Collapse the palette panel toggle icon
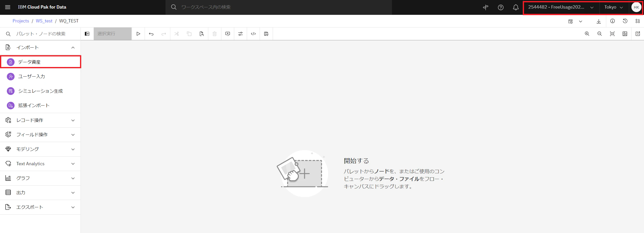Image resolution: width=644 pixels, height=233 pixels. [87, 34]
